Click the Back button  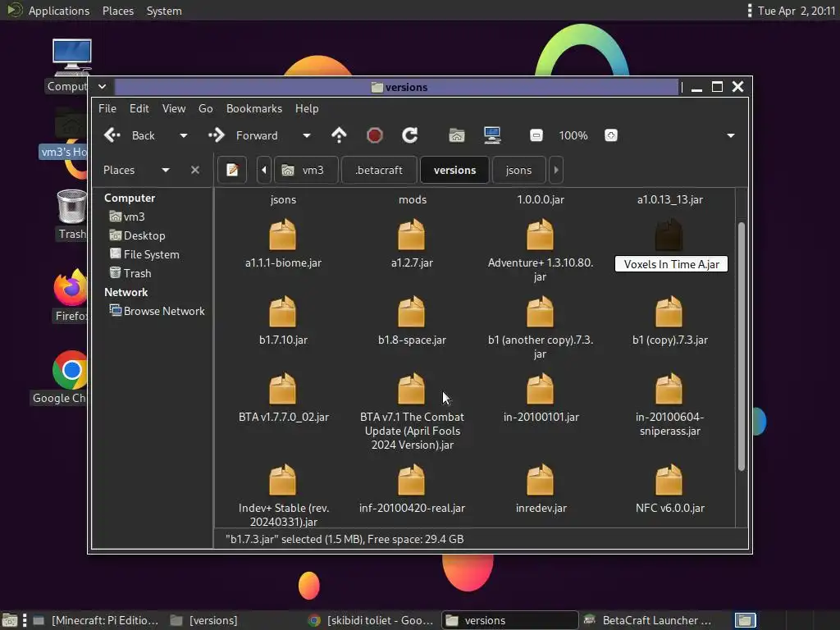pyautogui.click(x=129, y=135)
